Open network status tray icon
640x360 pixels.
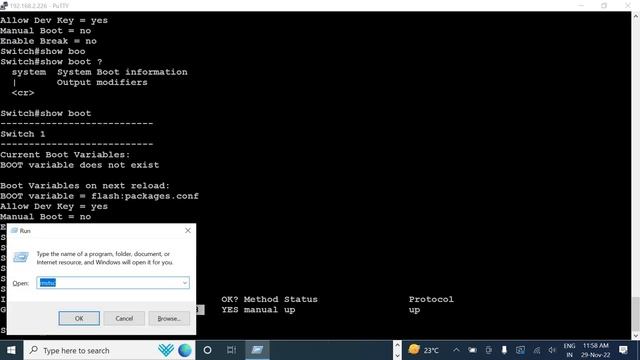[536, 350]
